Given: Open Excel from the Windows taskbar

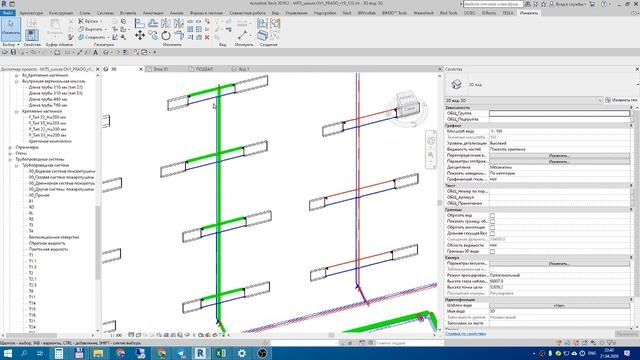Looking at the screenshot, I should point(221,353).
